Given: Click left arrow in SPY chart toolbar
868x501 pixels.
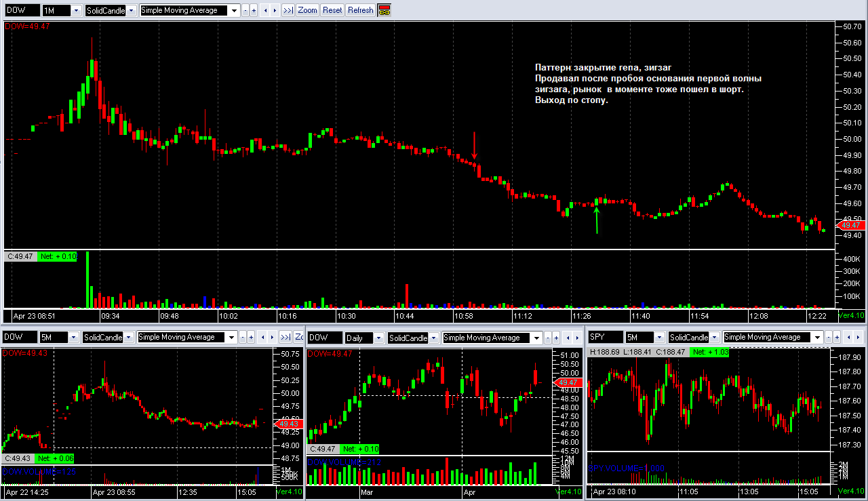Looking at the screenshot, I should coord(848,337).
